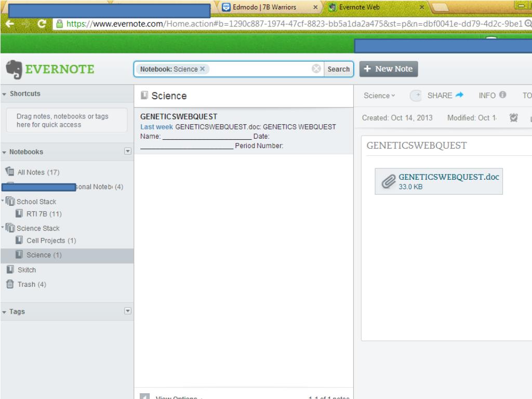This screenshot has height=399, width=532.
Task: Reload the page with the refresh icon
Action: click(x=42, y=23)
